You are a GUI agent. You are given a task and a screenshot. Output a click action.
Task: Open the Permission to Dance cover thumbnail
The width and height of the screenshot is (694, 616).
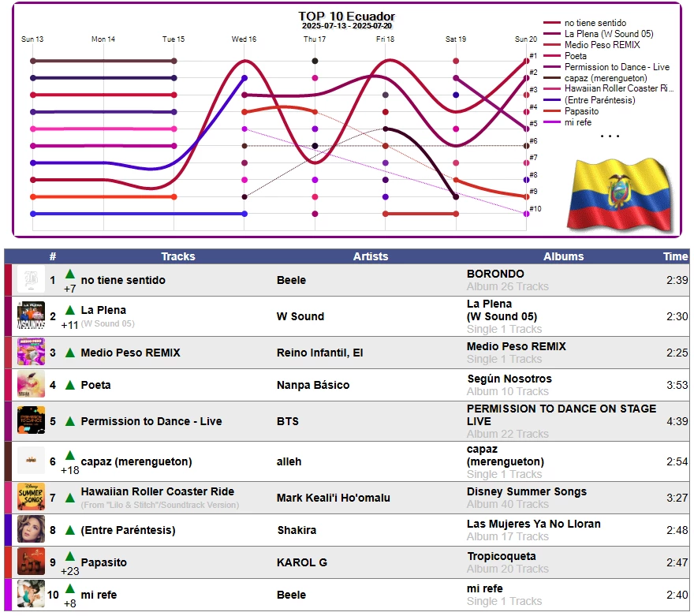coord(31,420)
